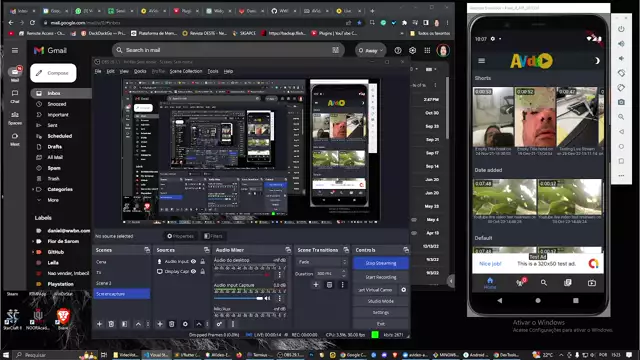The image size is (640, 360).
Task: Mute Audio Input Capture speaker icon
Action: [x=267, y=298]
